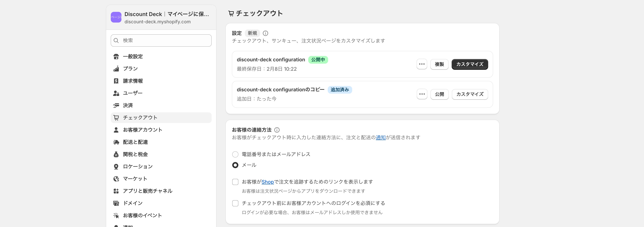Check require customer account login before checkout
The image size is (644, 227).
235,203
